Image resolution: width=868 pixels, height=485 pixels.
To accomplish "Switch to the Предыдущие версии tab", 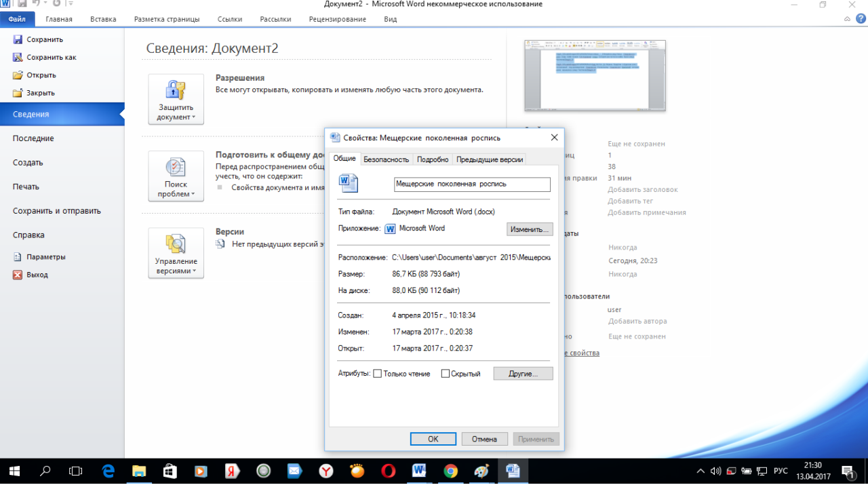I will (490, 159).
